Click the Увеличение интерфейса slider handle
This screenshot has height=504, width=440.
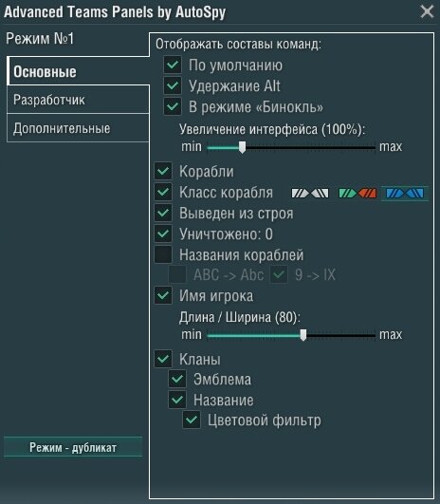tap(243, 147)
